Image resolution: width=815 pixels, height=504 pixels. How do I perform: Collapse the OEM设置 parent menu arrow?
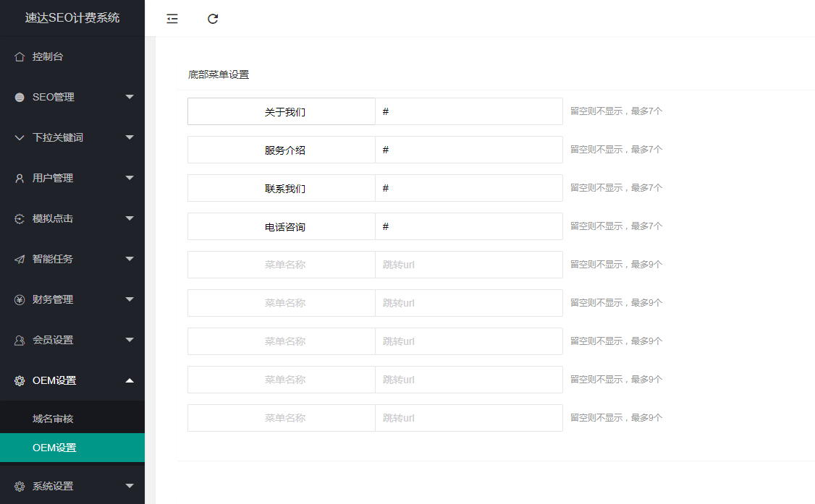pyautogui.click(x=130, y=380)
